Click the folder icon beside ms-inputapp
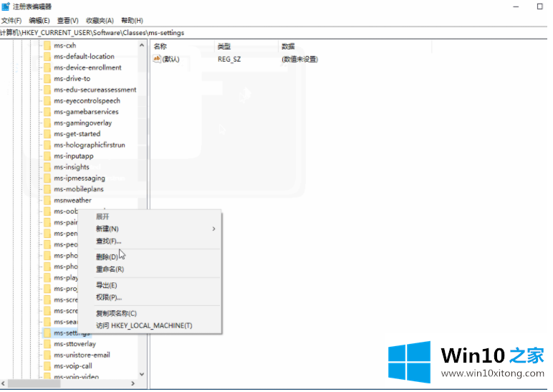This screenshot has width=553, height=392. coord(47,156)
